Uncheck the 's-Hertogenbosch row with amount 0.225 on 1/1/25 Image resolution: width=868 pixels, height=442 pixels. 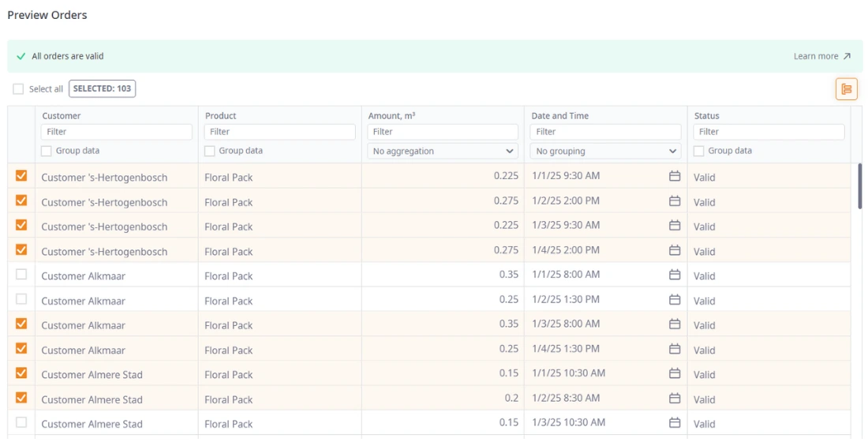tap(21, 175)
